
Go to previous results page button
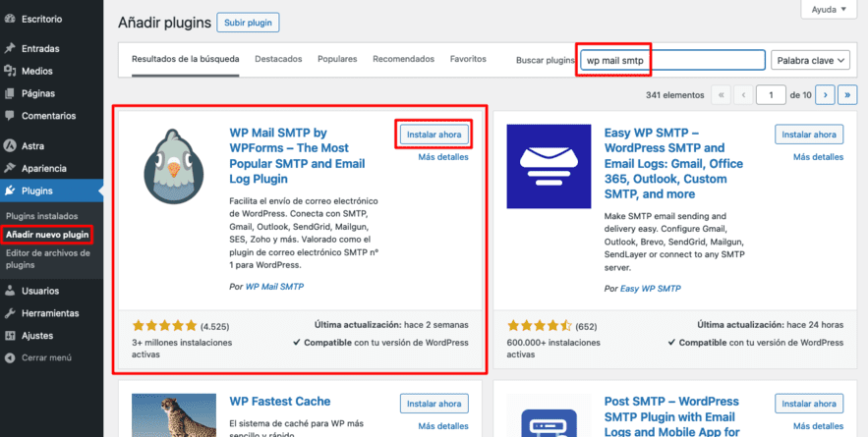(x=743, y=95)
